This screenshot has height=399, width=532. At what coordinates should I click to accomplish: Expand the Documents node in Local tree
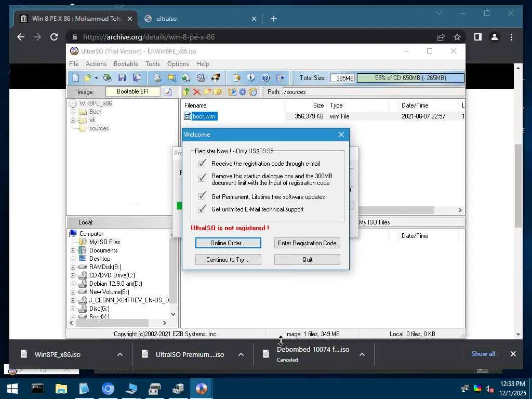click(73, 250)
